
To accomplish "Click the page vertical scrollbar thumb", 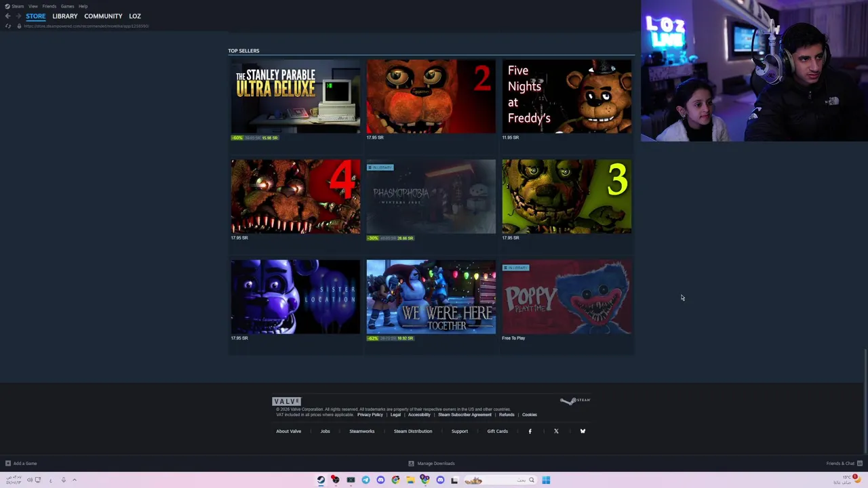I will (x=866, y=400).
